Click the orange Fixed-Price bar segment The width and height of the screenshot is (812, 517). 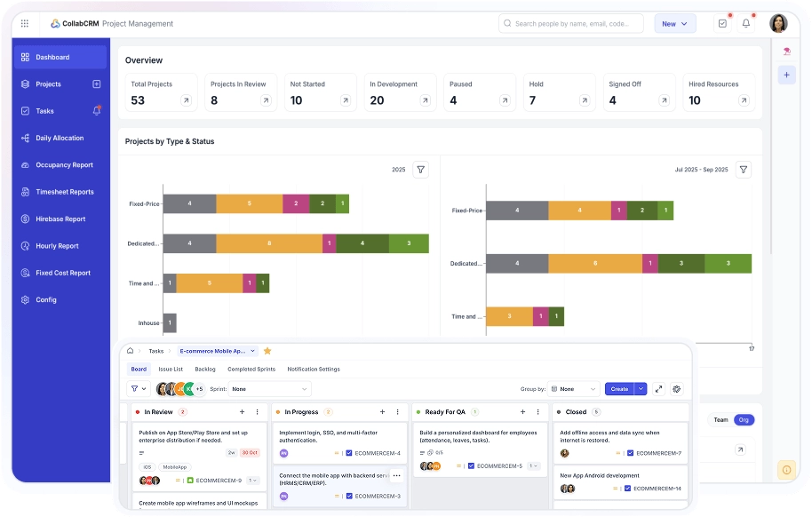point(249,203)
